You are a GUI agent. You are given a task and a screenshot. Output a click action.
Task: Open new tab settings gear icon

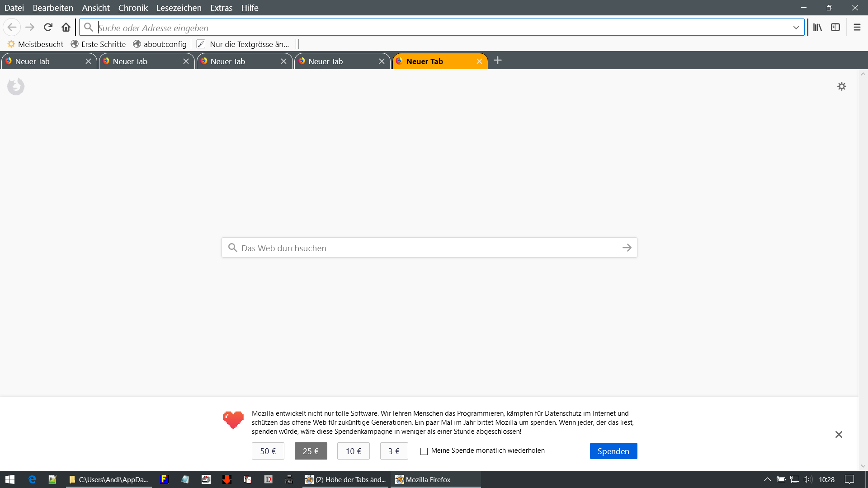[x=841, y=86]
